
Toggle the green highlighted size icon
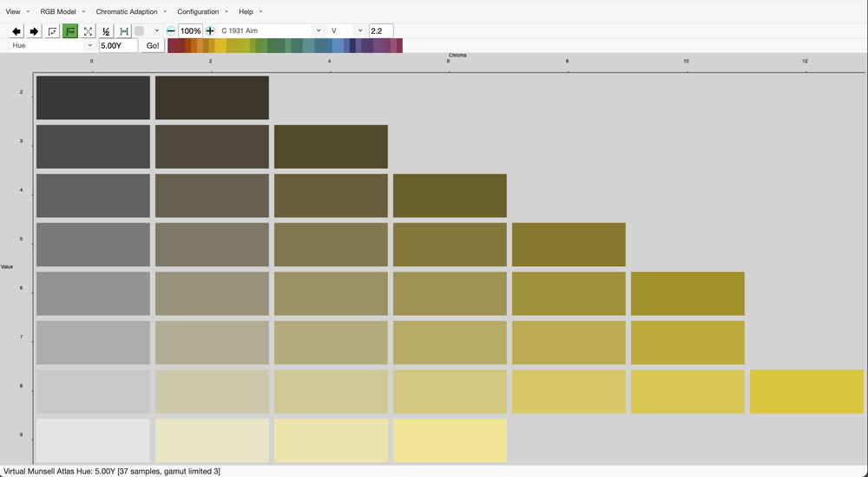coord(69,31)
